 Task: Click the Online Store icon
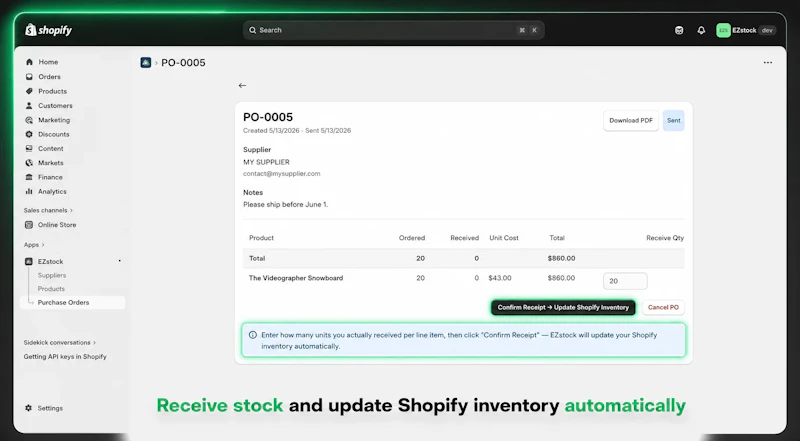coord(29,225)
